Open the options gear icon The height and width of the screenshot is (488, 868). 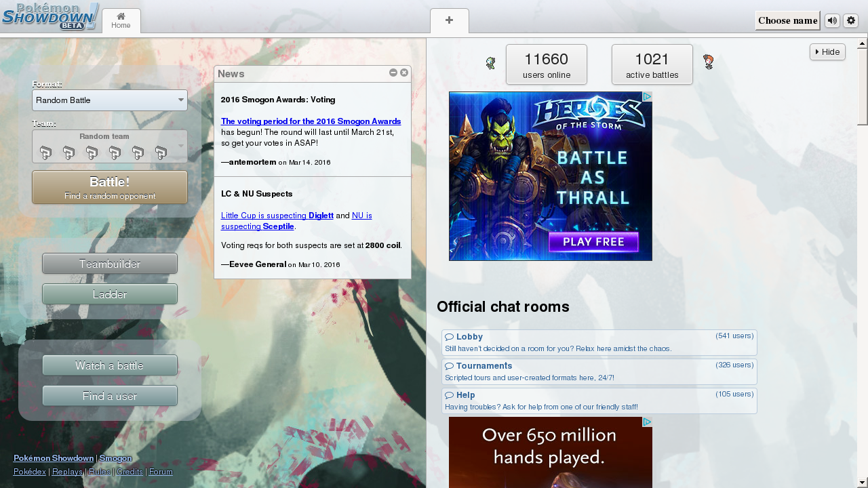851,20
